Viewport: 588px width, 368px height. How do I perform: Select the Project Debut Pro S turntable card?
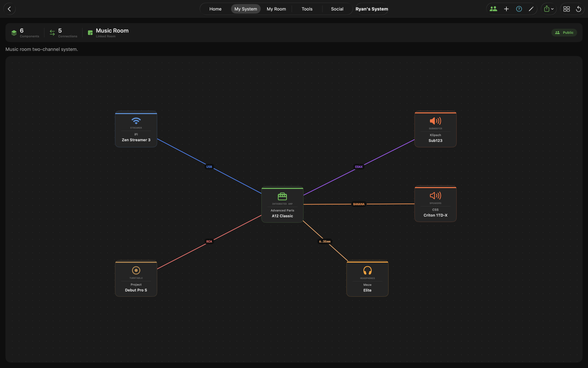point(136,278)
